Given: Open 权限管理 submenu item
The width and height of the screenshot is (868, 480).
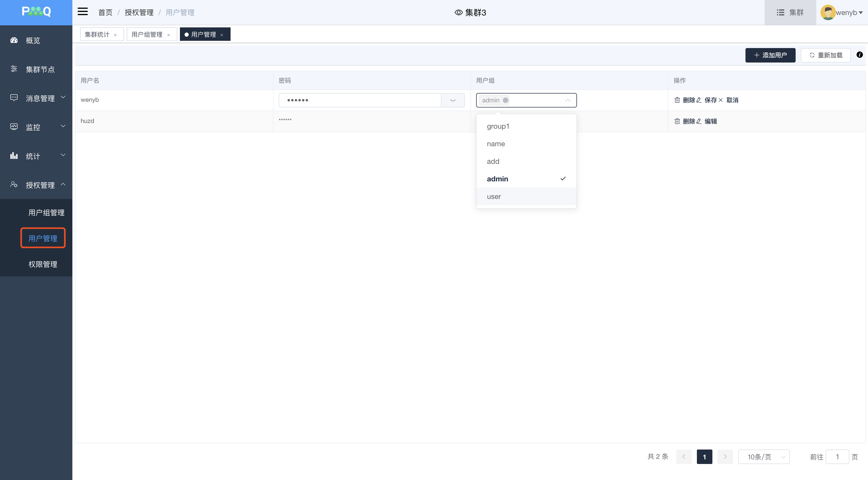Looking at the screenshot, I should point(43,265).
